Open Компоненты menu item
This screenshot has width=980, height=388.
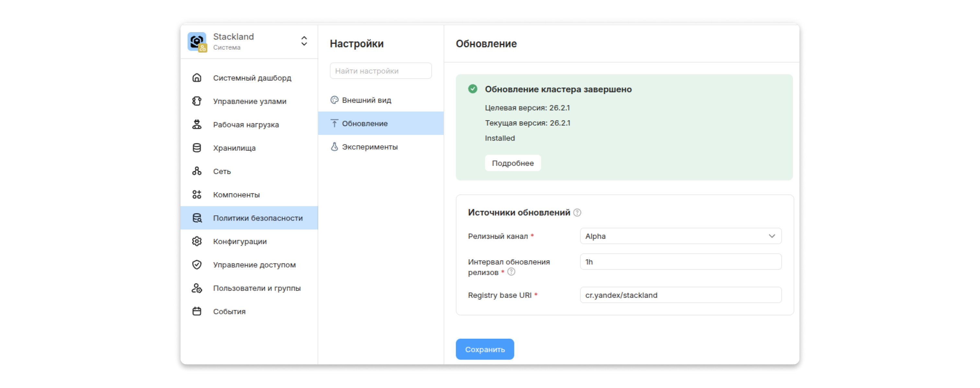(x=249, y=194)
